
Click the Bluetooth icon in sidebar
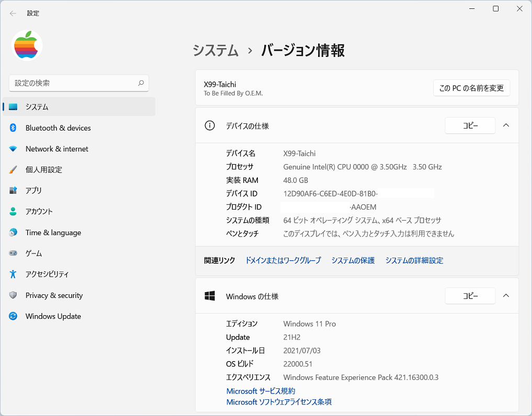[x=13, y=128]
